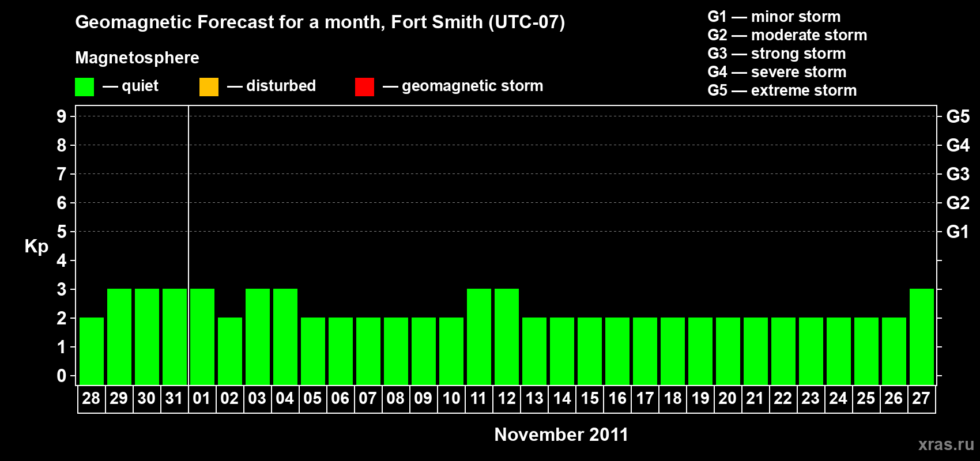Click date label 24 on the axis
The height and width of the screenshot is (461, 980).
[838, 399]
